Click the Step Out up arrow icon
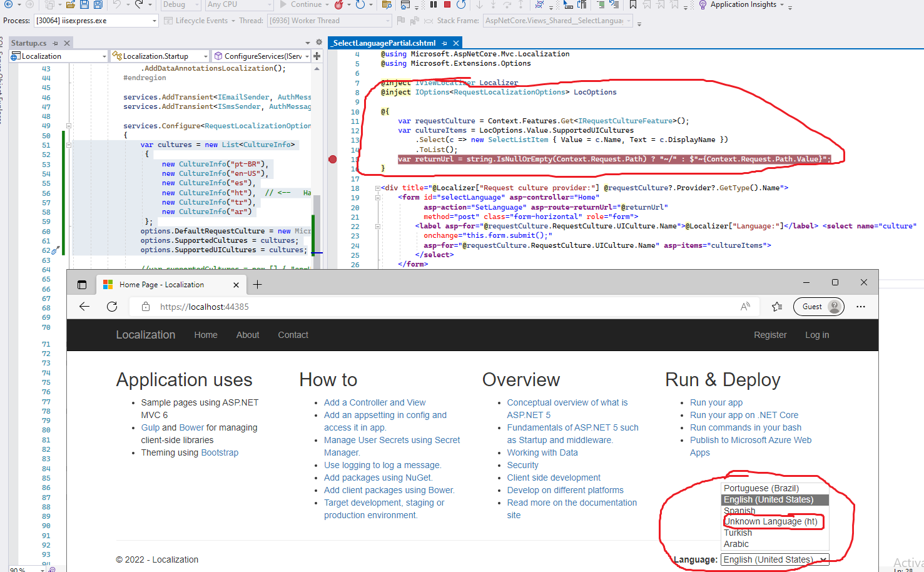This screenshot has height=572, width=924. click(x=520, y=4)
